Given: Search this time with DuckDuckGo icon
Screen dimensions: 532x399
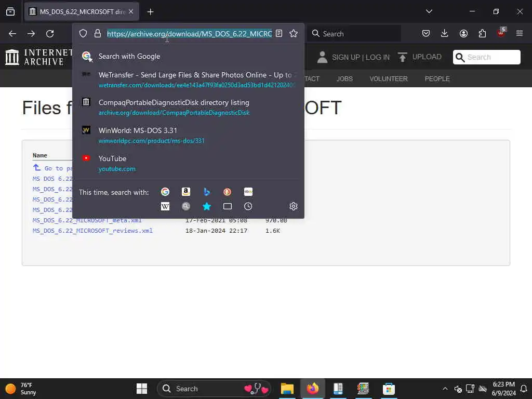Looking at the screenshot, I should click(x=228, y=192).
